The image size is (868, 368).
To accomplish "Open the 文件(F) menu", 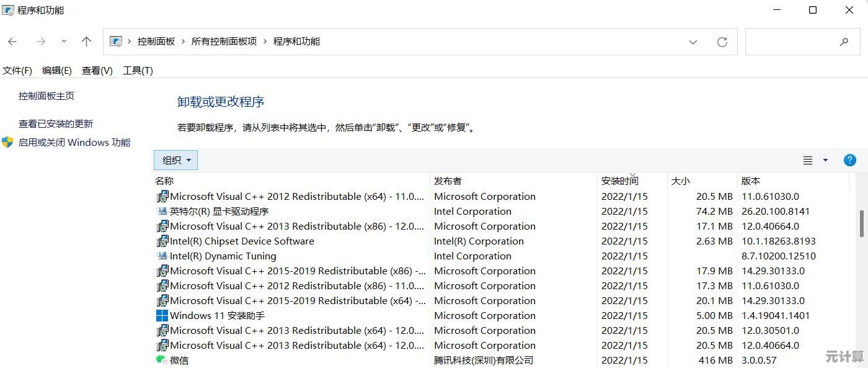I will pyautogui.click(x=17, y=71).
